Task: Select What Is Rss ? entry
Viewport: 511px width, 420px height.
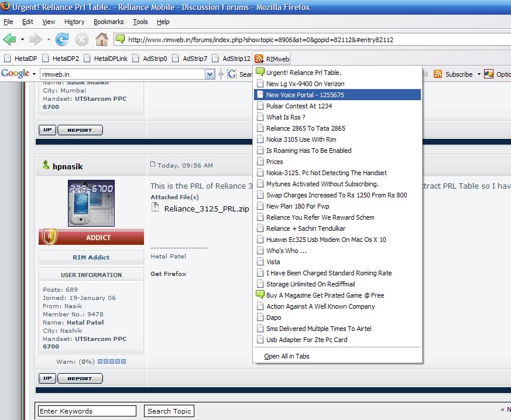Action: coord(337,117)
